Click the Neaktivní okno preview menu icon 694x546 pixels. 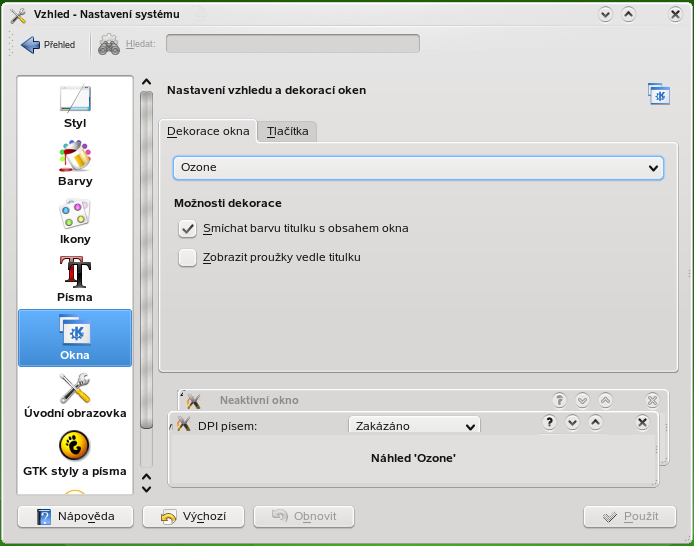[x=194, y=401]
